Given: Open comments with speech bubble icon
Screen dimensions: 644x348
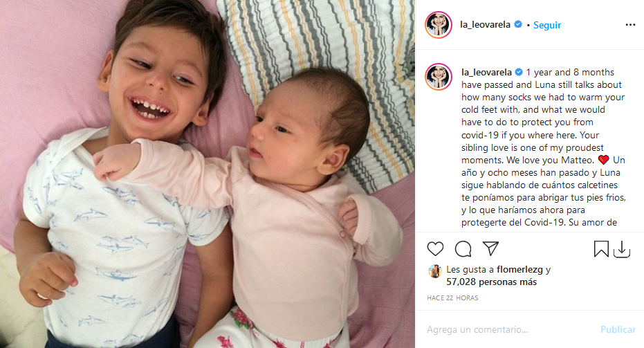Looking at the screenshot, I should [x=463, y=249].
